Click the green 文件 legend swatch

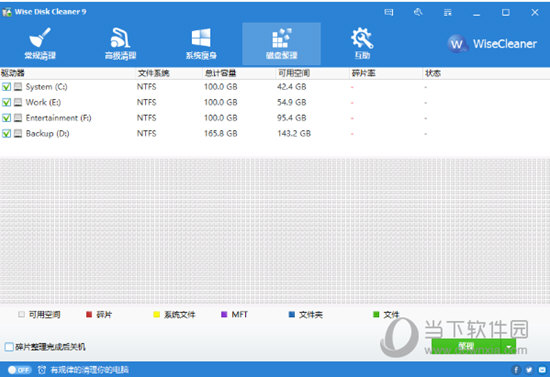pos(376,315)
